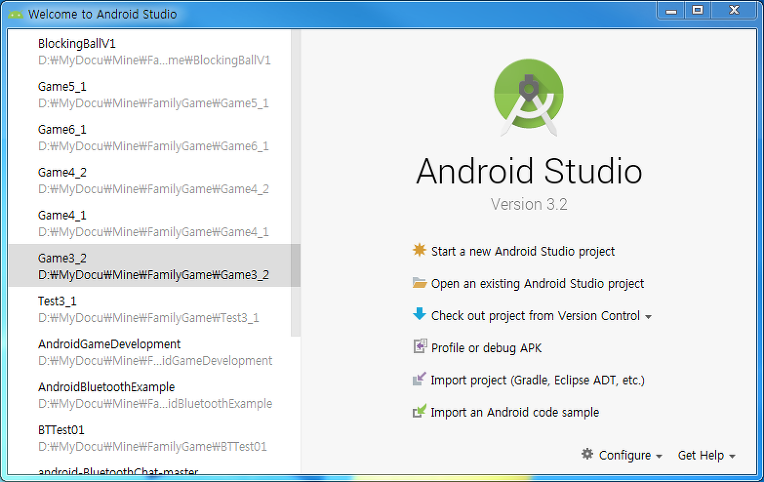764x482 pixels.
Task: Click the Android icon in the title bar
Action: pos(16,14)
